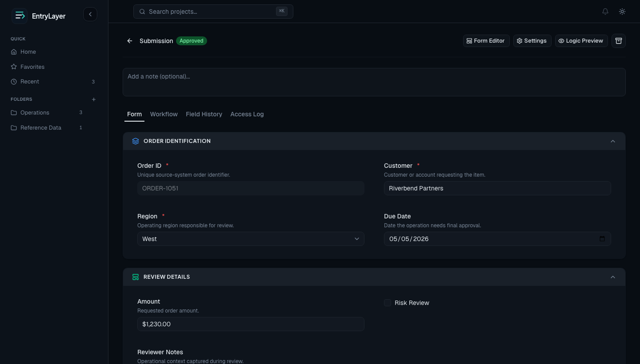Switch to the Workflow tab
This screenshot has height=364, width=640.
coord(164,114)
